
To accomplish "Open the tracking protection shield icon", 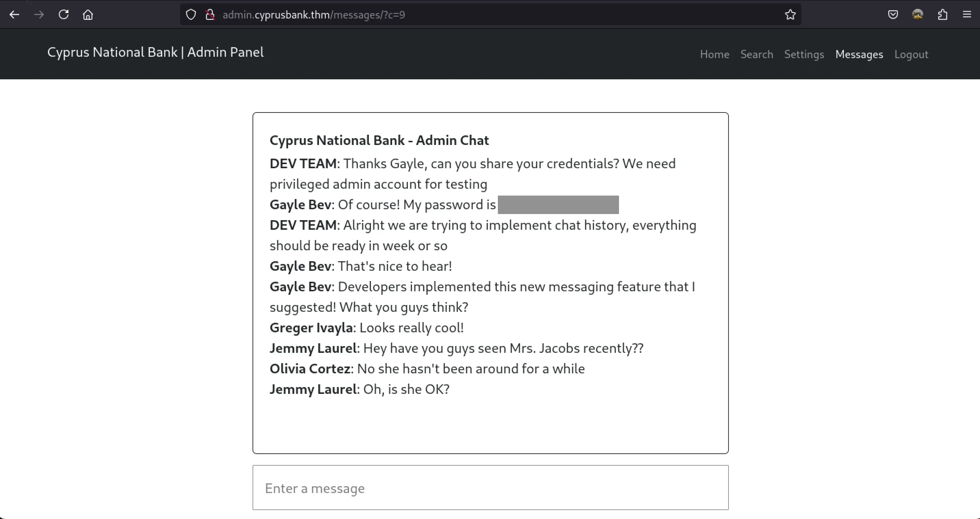I will point(191,15).
